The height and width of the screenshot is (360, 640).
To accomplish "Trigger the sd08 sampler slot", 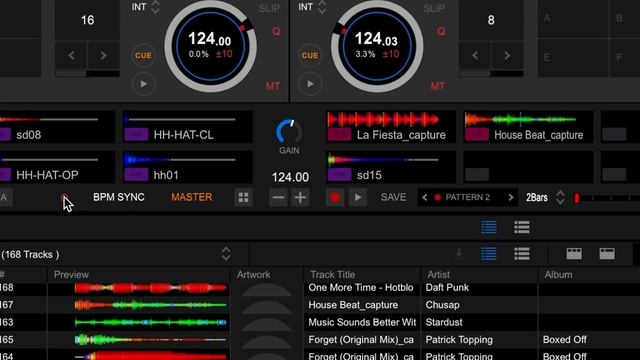I will [x=57, y=127].
